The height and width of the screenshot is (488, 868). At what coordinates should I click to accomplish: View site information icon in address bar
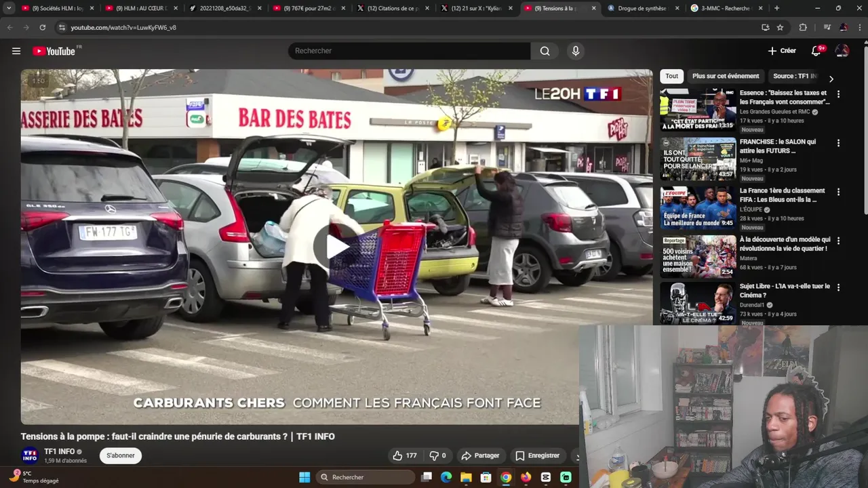62,27
